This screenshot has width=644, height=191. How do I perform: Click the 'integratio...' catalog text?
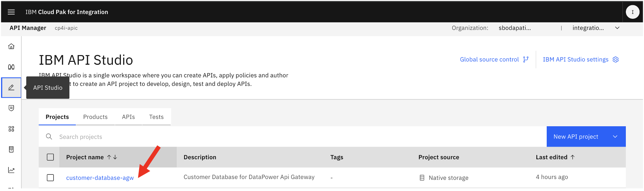(588, 28)
